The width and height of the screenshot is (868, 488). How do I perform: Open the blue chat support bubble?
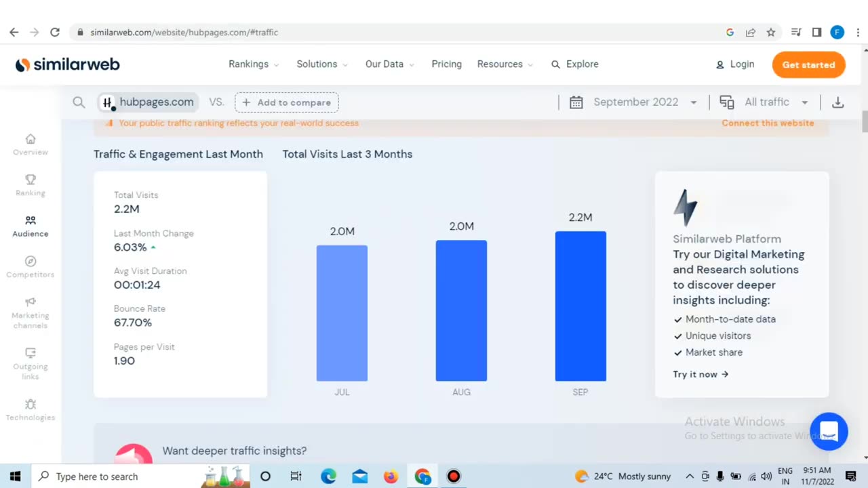(x=829, y=431)
